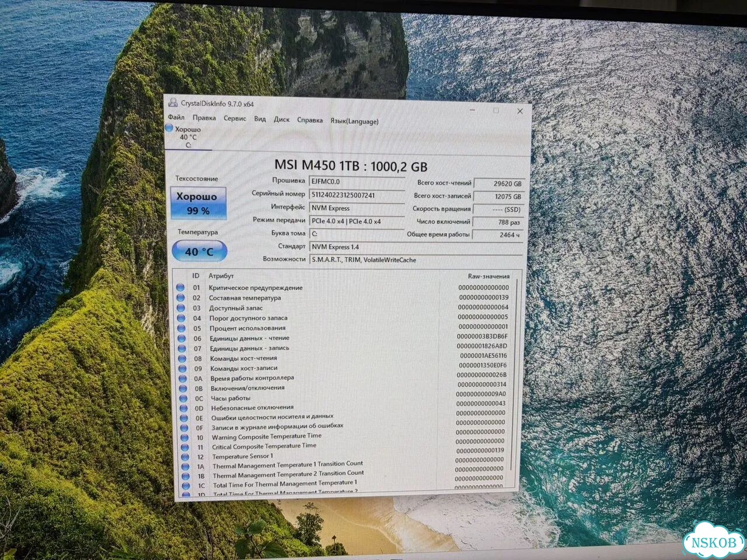Viewport: 747px width, 560px height.
Task: Click the total host reads value 29620 GB
Action: [498, 184]
